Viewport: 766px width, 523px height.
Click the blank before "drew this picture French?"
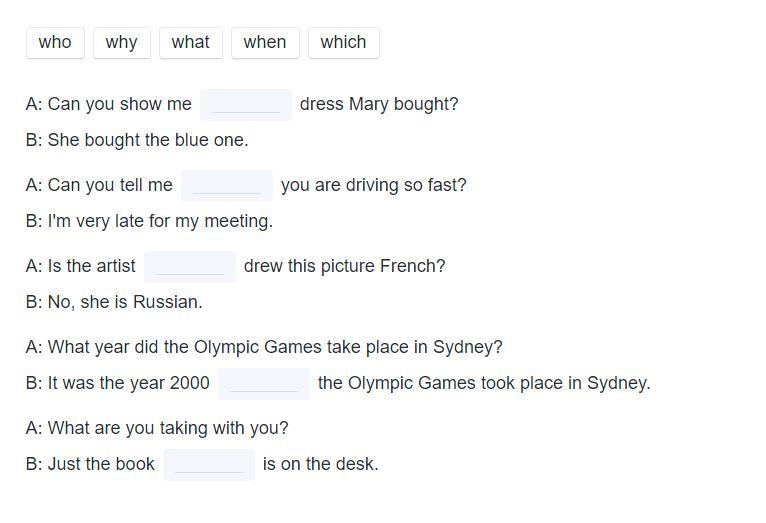190,266
